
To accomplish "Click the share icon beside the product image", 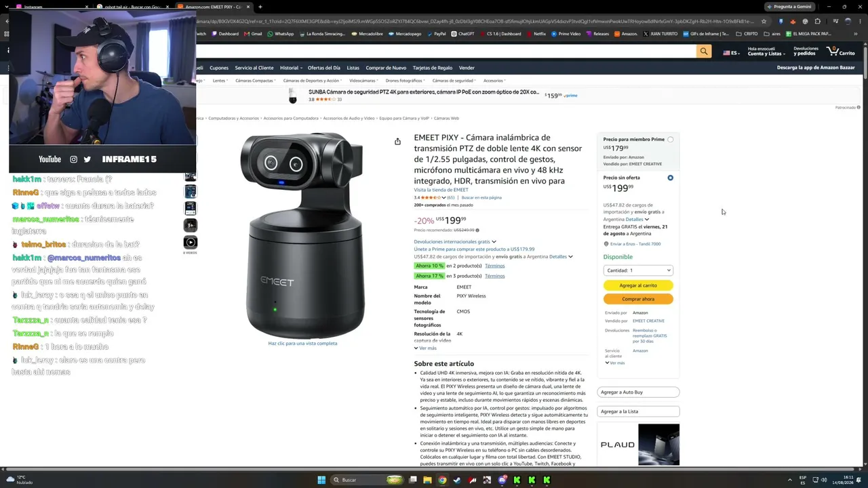I will (x=397, y=142).
